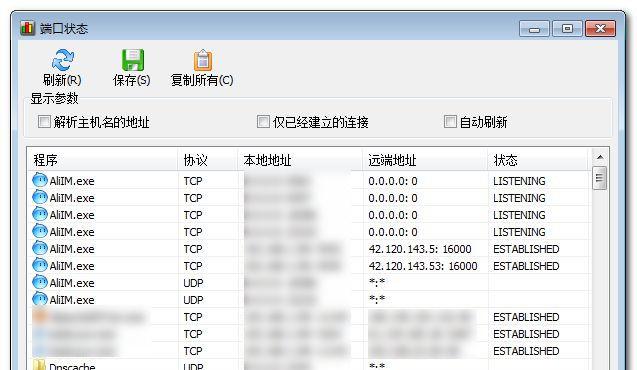Click the Dnscache folder icon
This screenshot has height=370, width=637.
click(39, 365)
